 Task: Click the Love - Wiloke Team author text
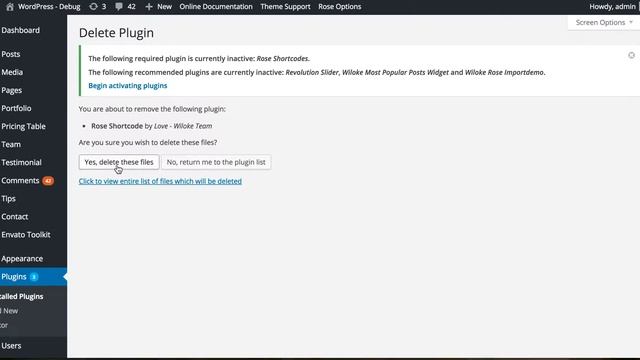pos(183,126)
